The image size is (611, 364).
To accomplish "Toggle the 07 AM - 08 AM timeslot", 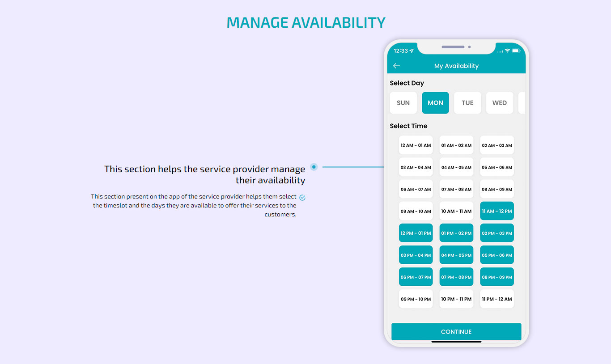I will point(456,189).
